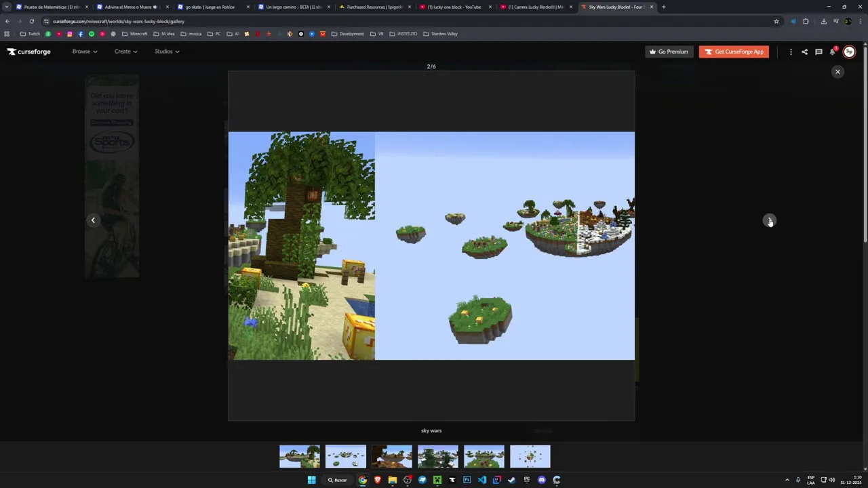The height and width of the screenshot is (488, 868).
Task: Expand the Create dropdown menu
Action: click(125, 52)
